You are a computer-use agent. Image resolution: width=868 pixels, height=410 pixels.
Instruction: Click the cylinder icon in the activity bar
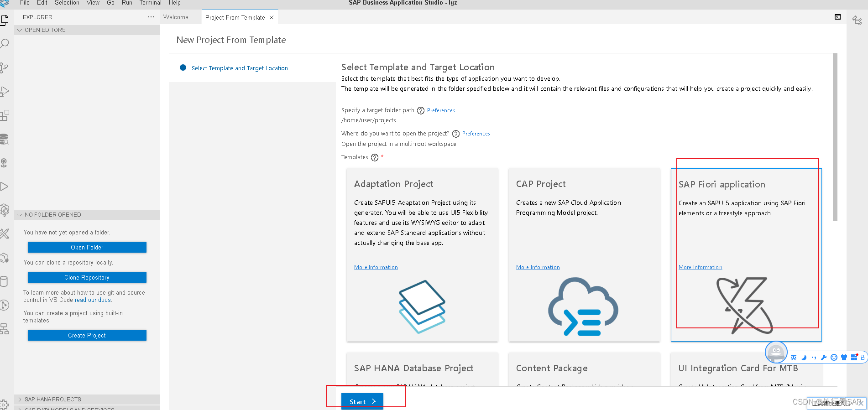pos(5,281)
